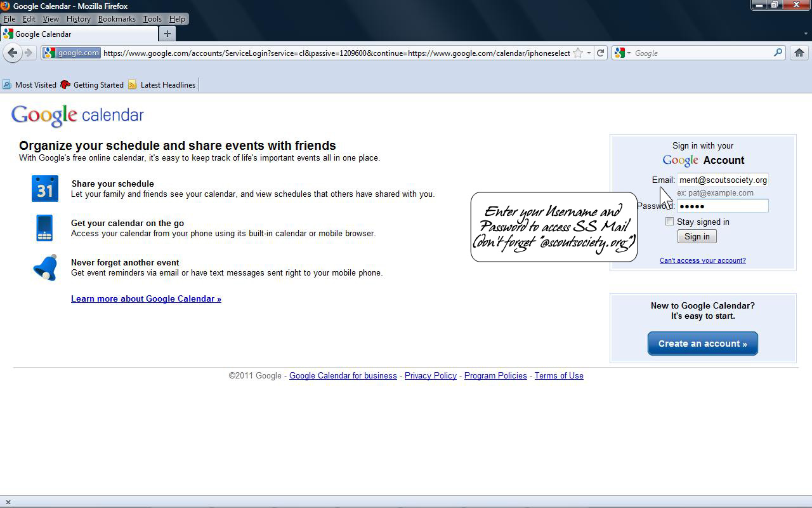Screen dimensions: 812x508
Task: Click the URL address bar text
Action: tap(336, 53)
